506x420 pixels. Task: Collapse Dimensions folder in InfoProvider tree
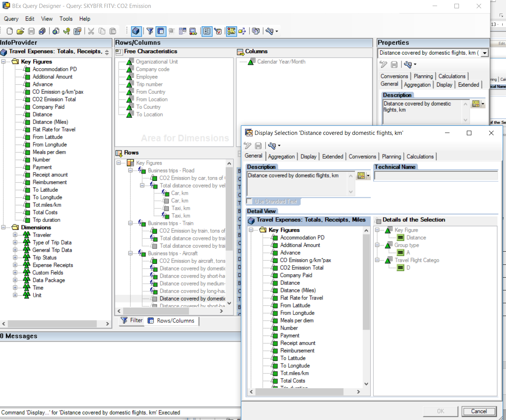pos(3,227)
